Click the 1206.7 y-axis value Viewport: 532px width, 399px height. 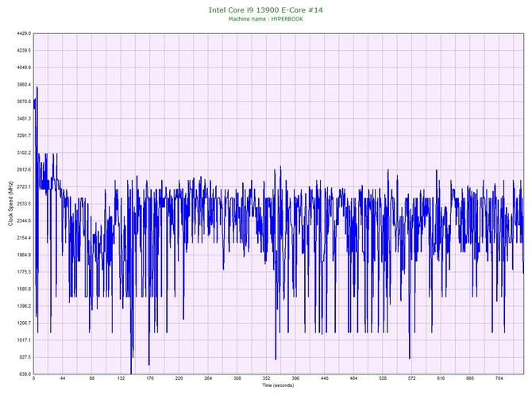pos(24,323)
